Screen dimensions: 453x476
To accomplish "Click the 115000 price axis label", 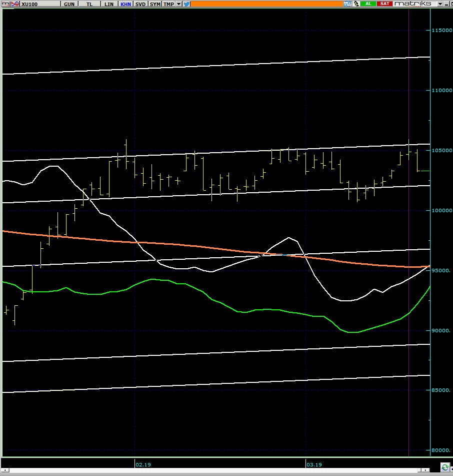I will click(x=442, y=31).
